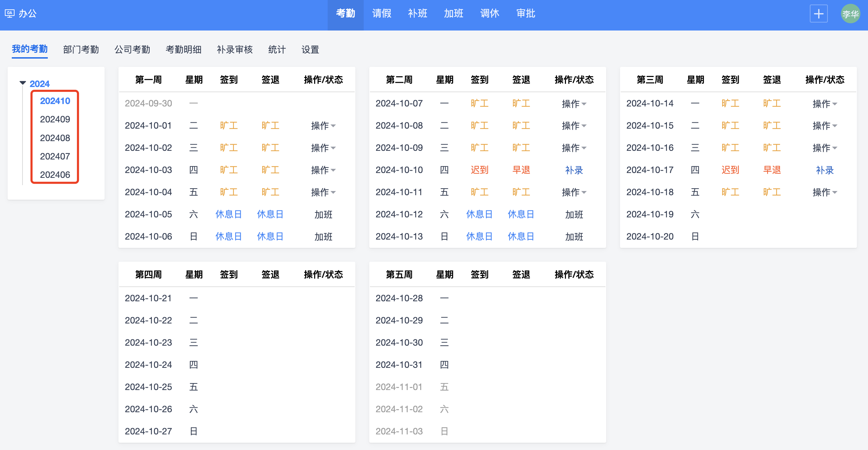
Task: Open the 统计 tab
Action: [277, 50]
